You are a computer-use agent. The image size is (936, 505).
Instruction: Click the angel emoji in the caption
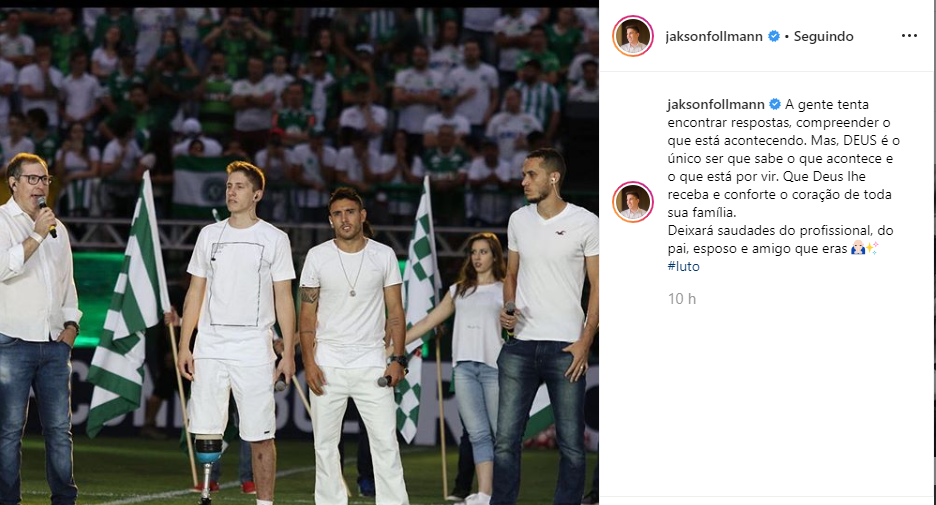(x=857, y=248)
